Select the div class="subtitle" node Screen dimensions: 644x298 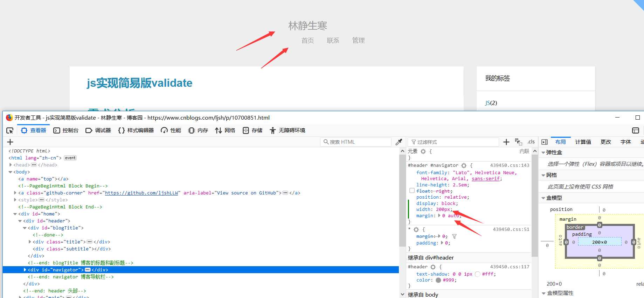[72, 249]
